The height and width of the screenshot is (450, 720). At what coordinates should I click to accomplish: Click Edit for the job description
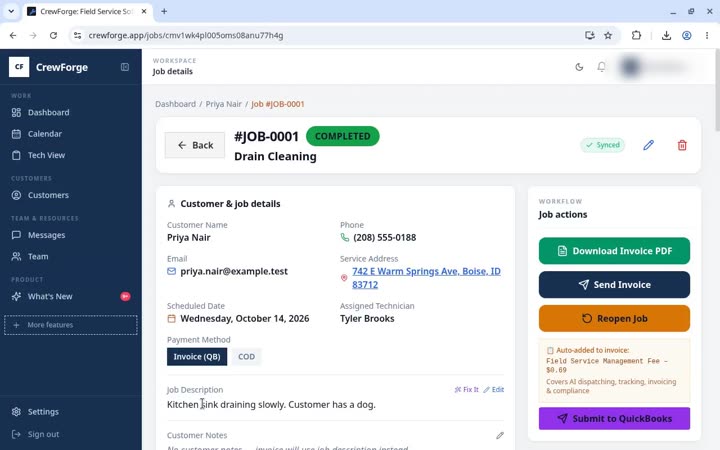click(494, 390)
